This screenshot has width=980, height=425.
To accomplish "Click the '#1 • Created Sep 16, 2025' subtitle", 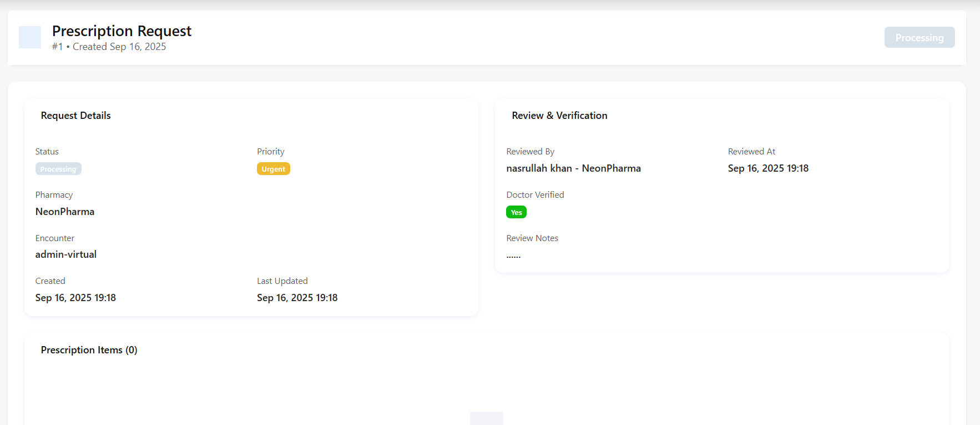I will point(109,47).
